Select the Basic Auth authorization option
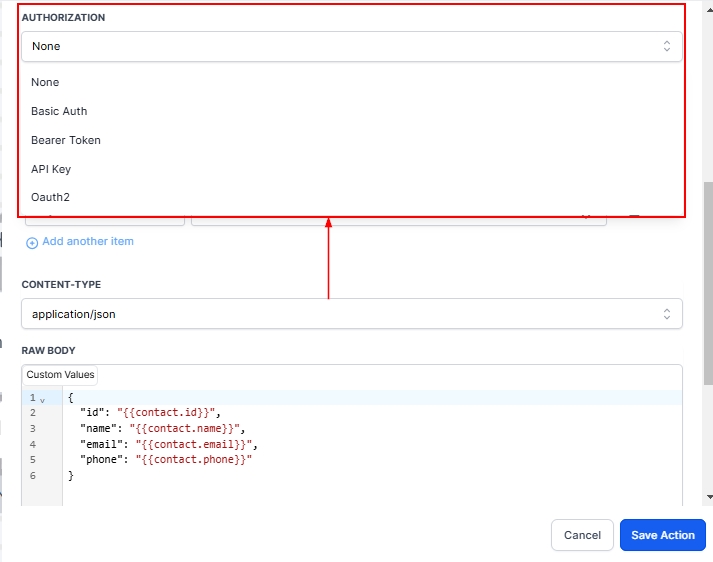The height and width of the screenshot is (562, 713). (x=59, y=111)
